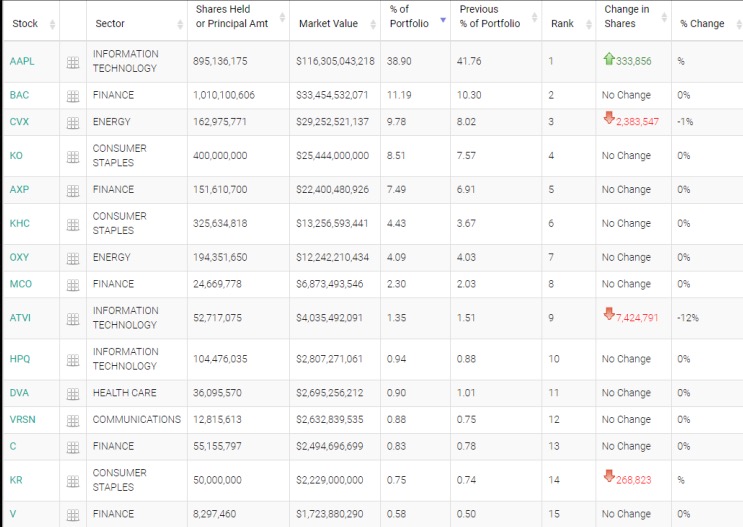The image size is (743, 527).
Task: Open the VRSN stock link
Action: point(22,419)
